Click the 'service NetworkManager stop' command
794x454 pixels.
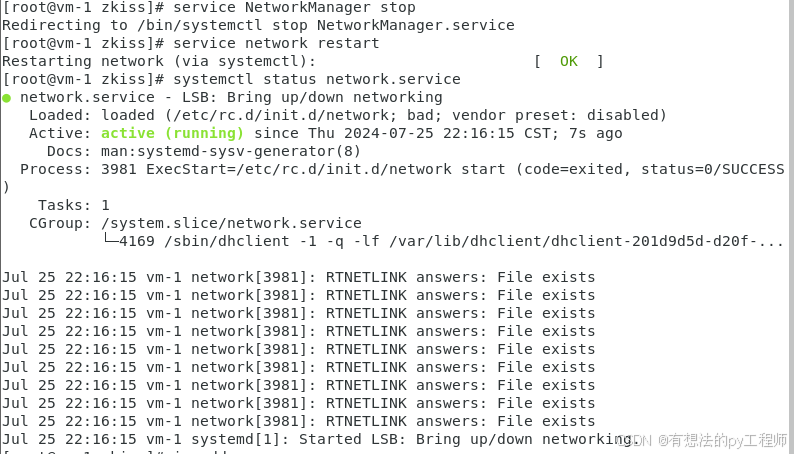pyautogui.click(x=294, y=8)
